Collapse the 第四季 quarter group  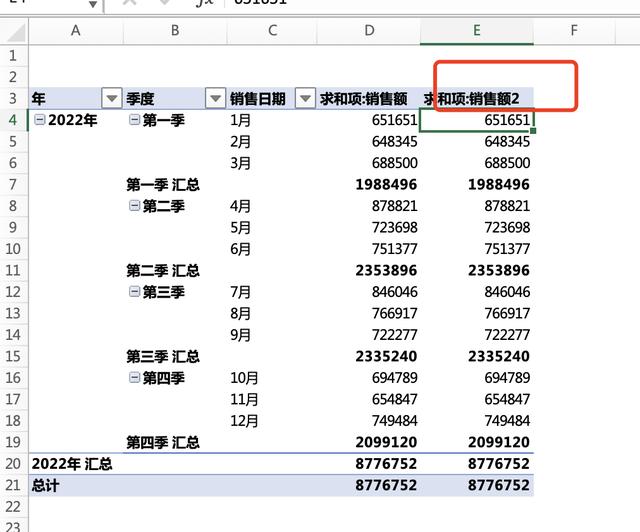tap(135, 378)
